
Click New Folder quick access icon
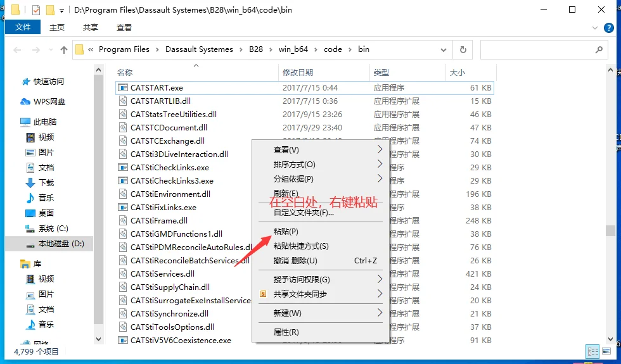coord(50,10)
